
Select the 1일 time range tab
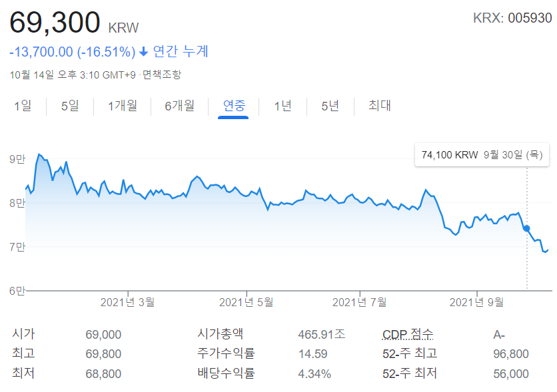tap(23, 106)
